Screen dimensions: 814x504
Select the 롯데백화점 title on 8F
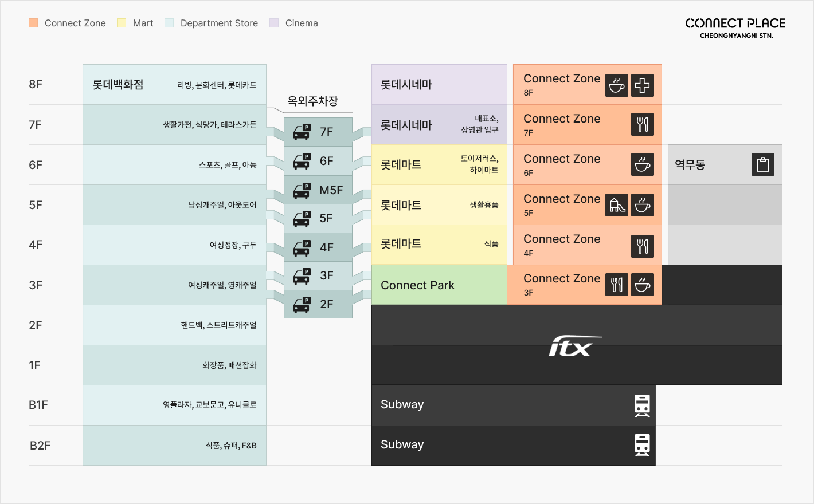118,85
